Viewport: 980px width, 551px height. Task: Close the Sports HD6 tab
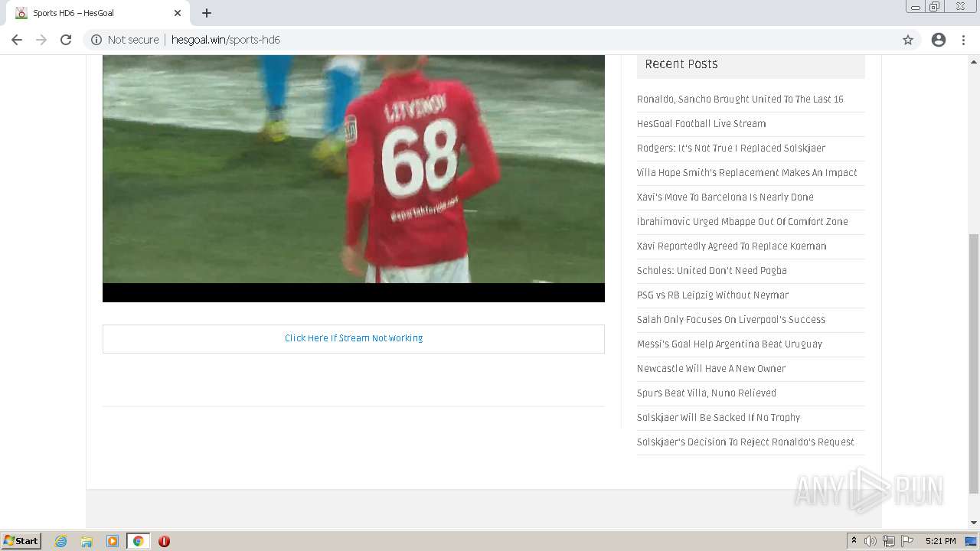(178, 13)
